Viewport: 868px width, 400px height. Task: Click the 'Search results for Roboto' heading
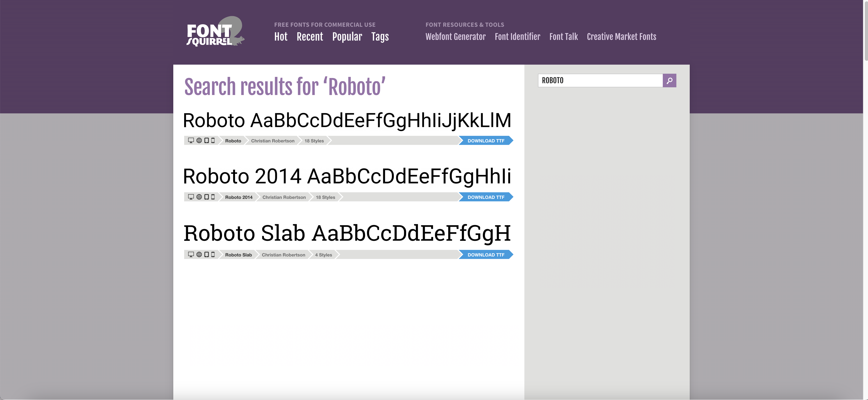coord(285,87)
